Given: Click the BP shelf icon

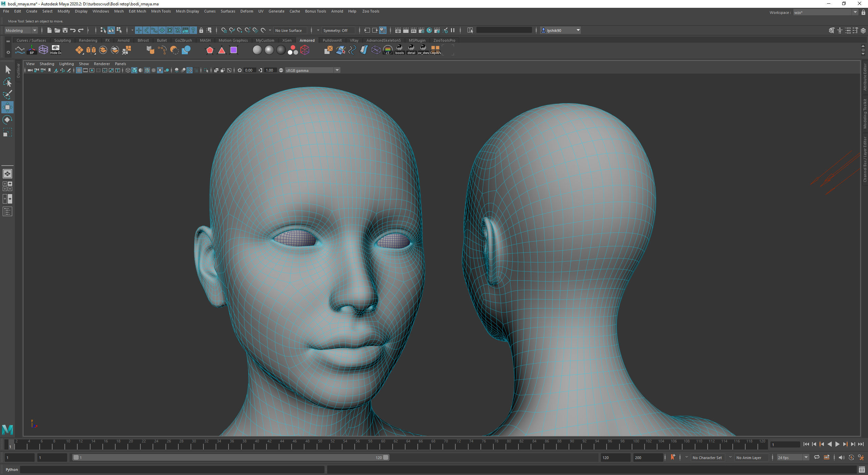Looking at the screenshot, I should (x=32, y=50).
